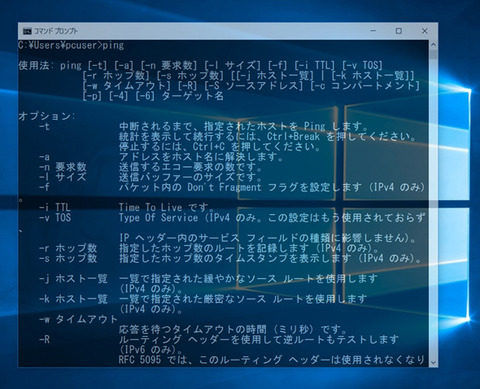Click the 送信するエコー要求の数です line

(x=191, y=167)
